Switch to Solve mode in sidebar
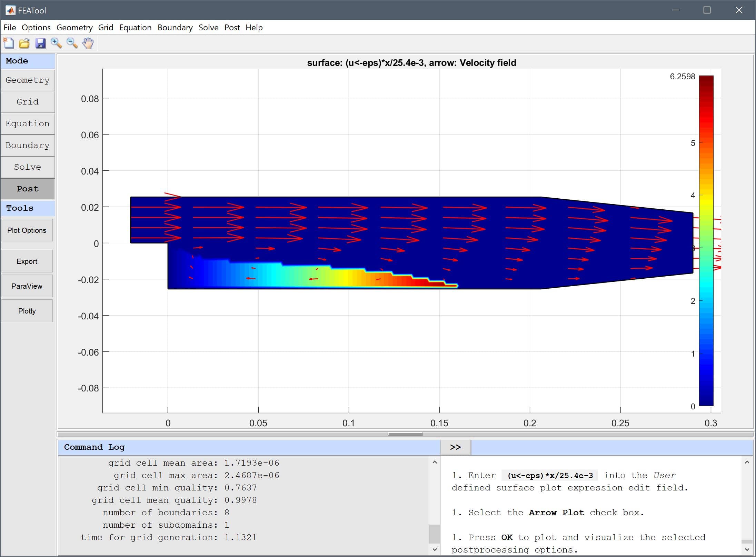 (x=28, y=167)
